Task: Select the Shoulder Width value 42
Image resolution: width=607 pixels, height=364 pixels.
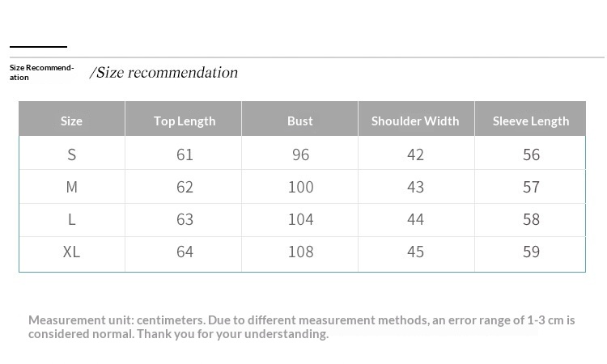Action: click(x=415, y=154)
